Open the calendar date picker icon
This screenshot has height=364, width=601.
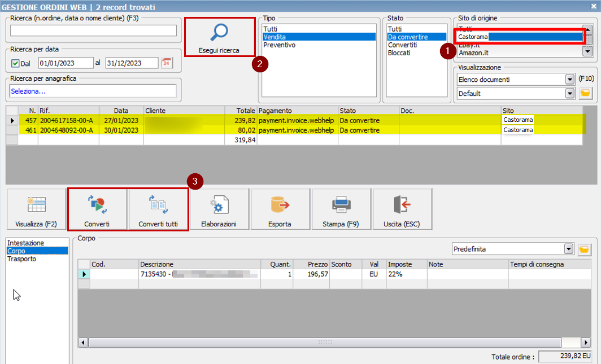click(x=167, y=63)
